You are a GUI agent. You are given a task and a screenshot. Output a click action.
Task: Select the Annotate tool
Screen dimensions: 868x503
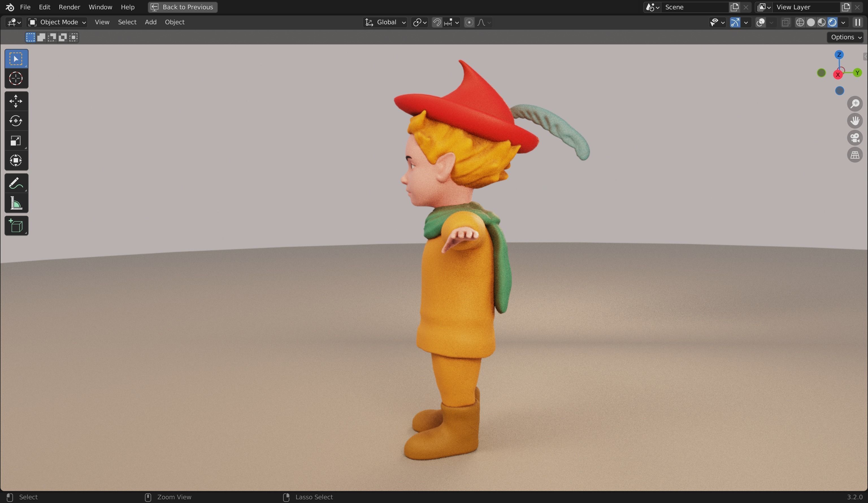(16, 183)
